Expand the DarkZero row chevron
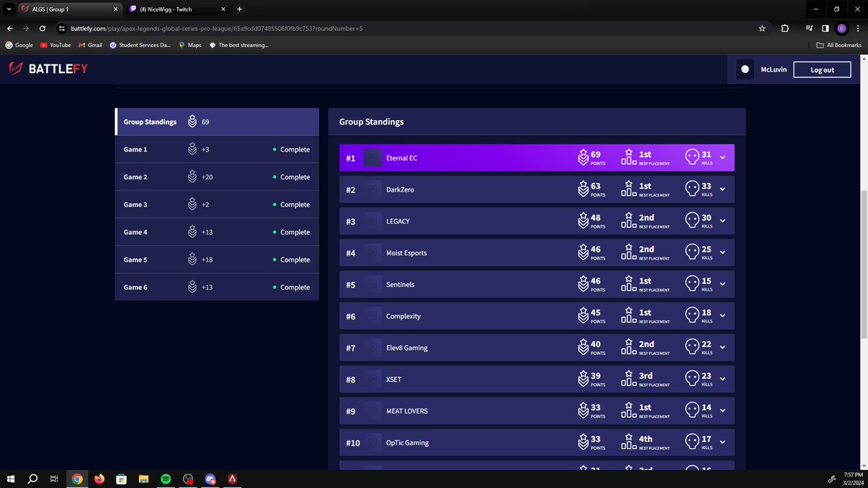 [x=723, y=189]
